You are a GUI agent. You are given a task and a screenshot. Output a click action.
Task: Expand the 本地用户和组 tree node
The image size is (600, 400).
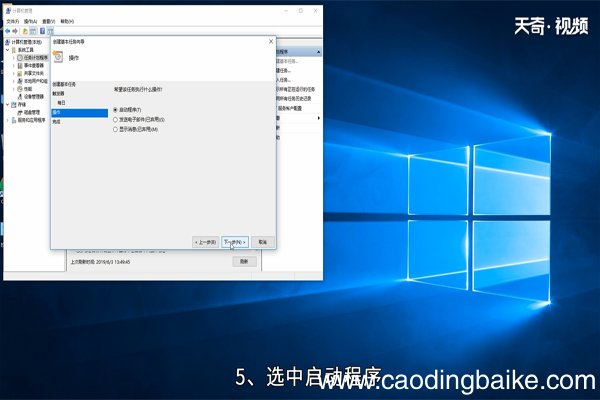14,81
